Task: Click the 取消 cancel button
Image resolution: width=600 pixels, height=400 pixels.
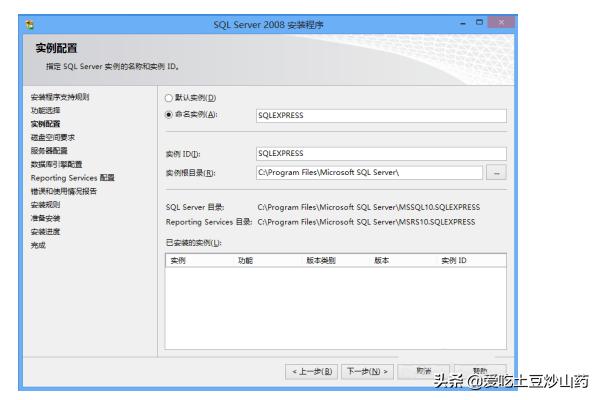Action: click(424, 371)
